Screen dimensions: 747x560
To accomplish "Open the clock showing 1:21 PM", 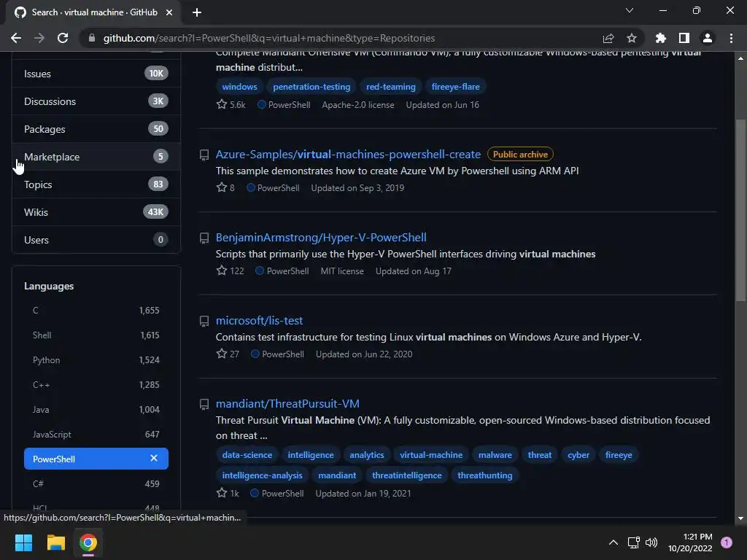I will (690, 542).
